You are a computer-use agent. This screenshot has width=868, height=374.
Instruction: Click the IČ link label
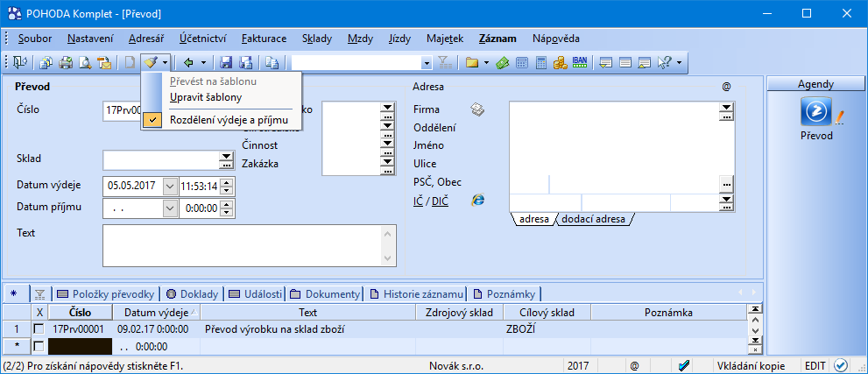coord(418,201)
